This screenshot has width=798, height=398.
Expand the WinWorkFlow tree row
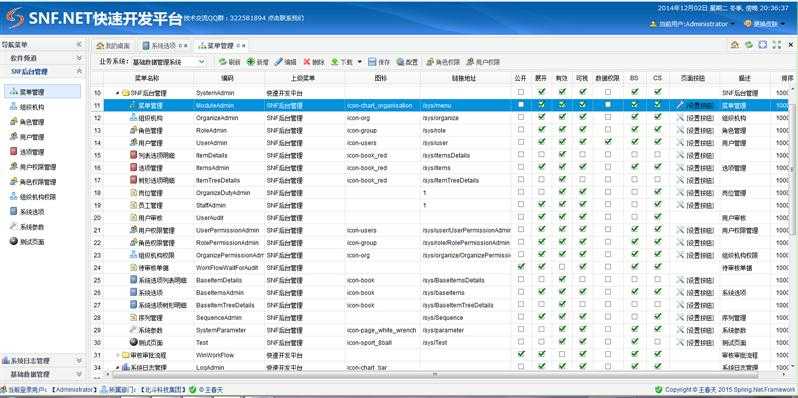point(118,355)
